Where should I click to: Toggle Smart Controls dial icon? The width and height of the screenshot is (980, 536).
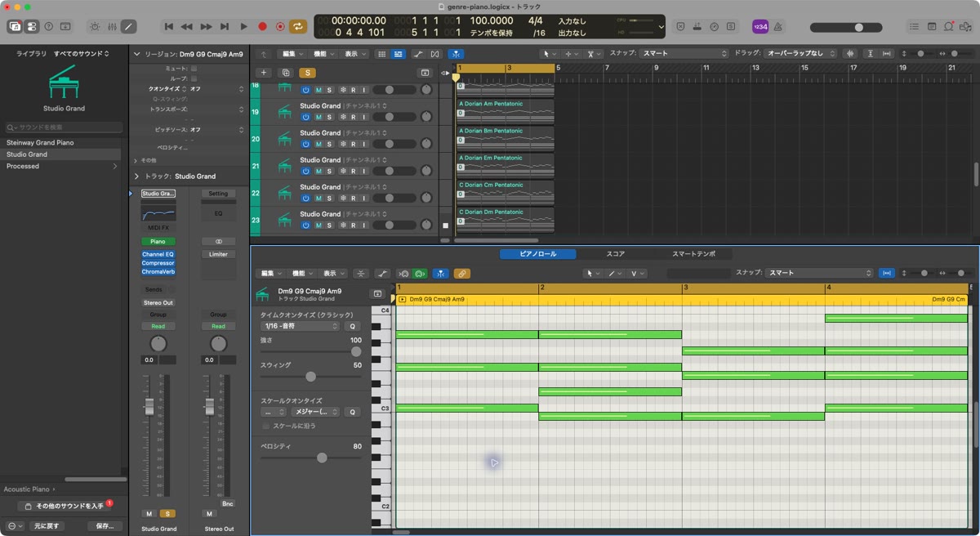click(x=96, y=26)
